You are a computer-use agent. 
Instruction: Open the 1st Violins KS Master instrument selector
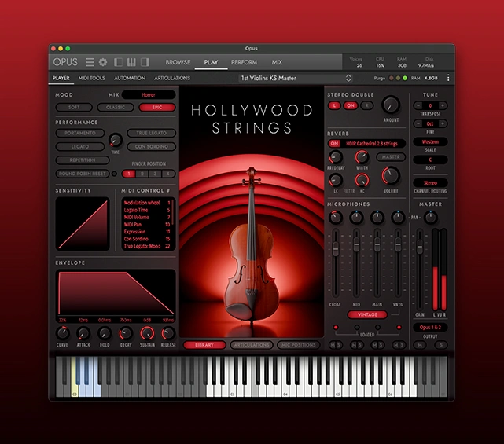296,78
